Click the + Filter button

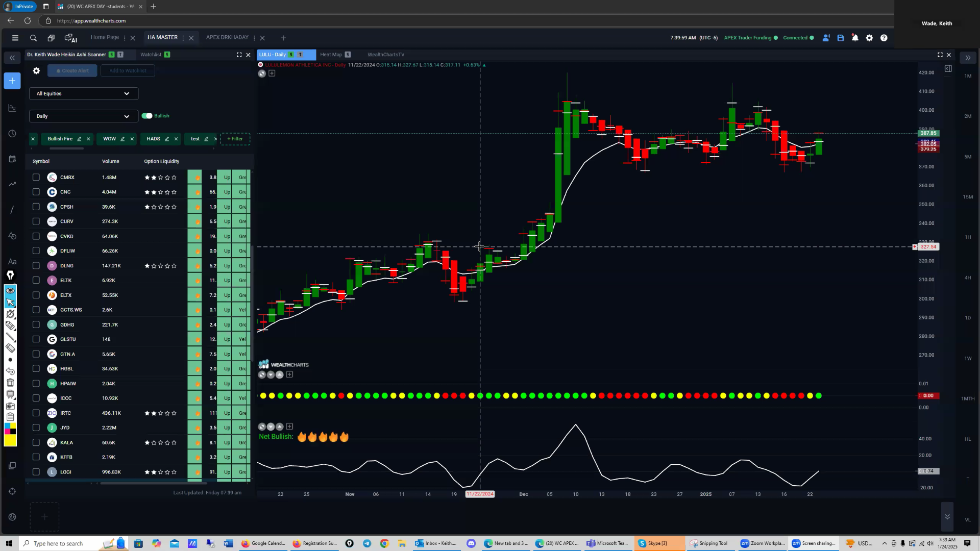(235, 139)
